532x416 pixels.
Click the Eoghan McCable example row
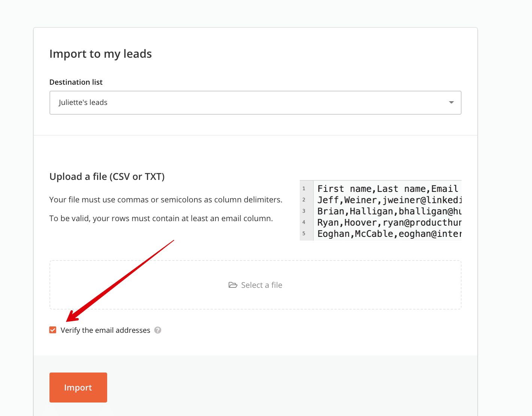pos(389,233)
